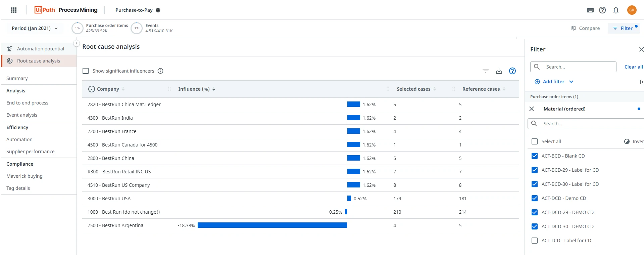Collapse the left navigation sidebar
This screenshot has width=644, height=255.
77,43
